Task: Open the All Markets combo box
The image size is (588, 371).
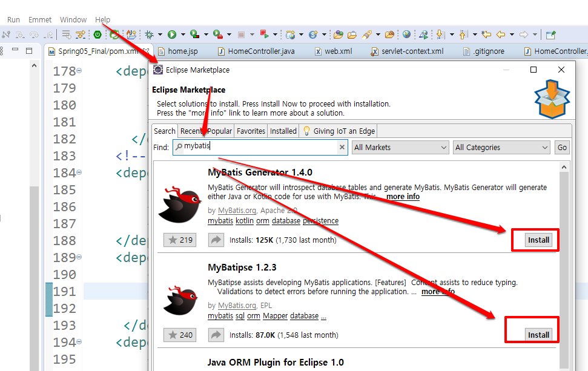Action: (x=400, y=148)
